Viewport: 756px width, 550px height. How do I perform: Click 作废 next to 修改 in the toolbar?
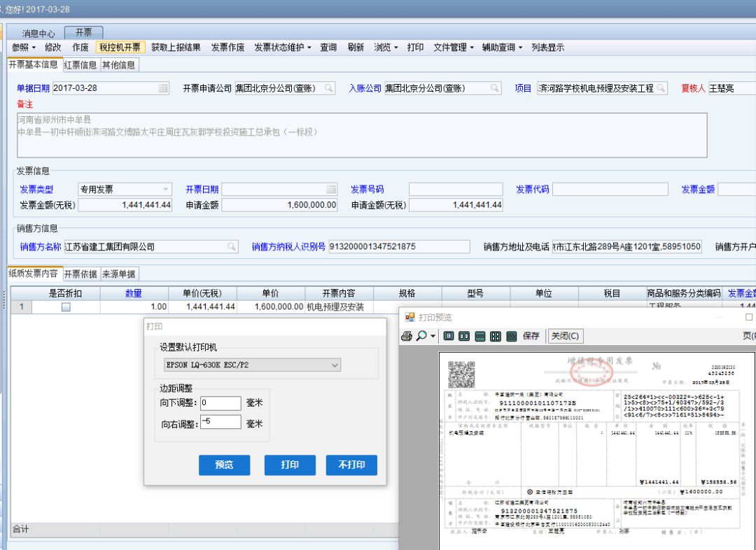pyautogui.click(x=80, y=48)
